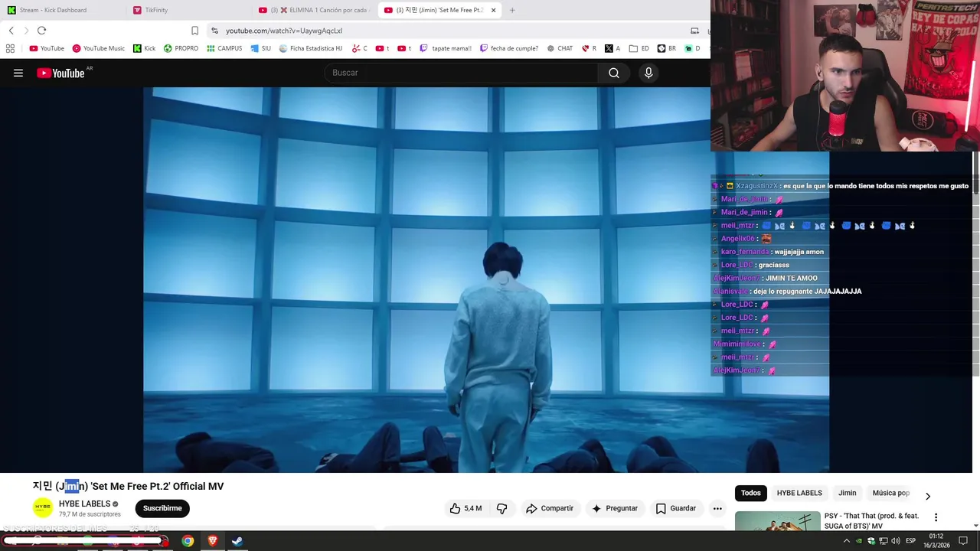Show hidden system tray icons chevron
The width and height of the screenshot is (980, 551).
[847, 541]
